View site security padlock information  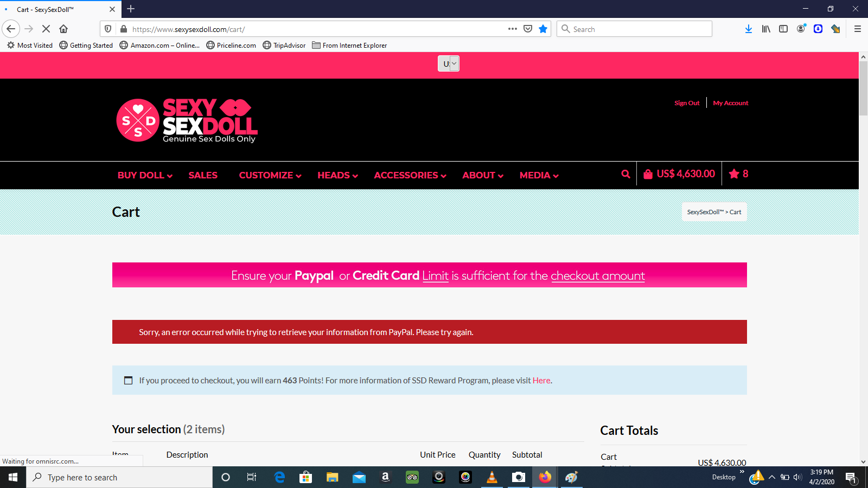pos(124,29)
